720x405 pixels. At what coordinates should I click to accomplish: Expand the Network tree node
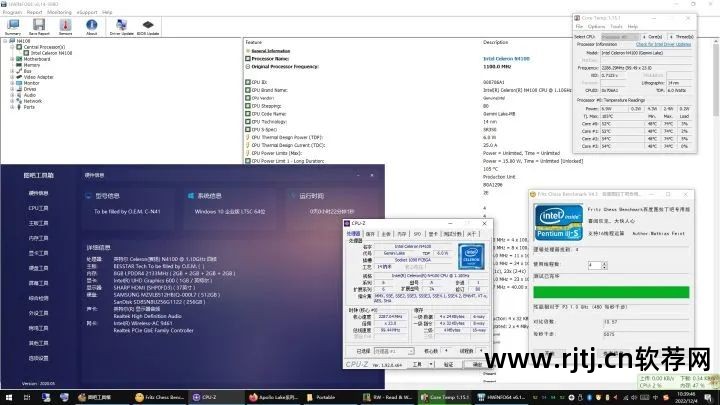[12, 101]
